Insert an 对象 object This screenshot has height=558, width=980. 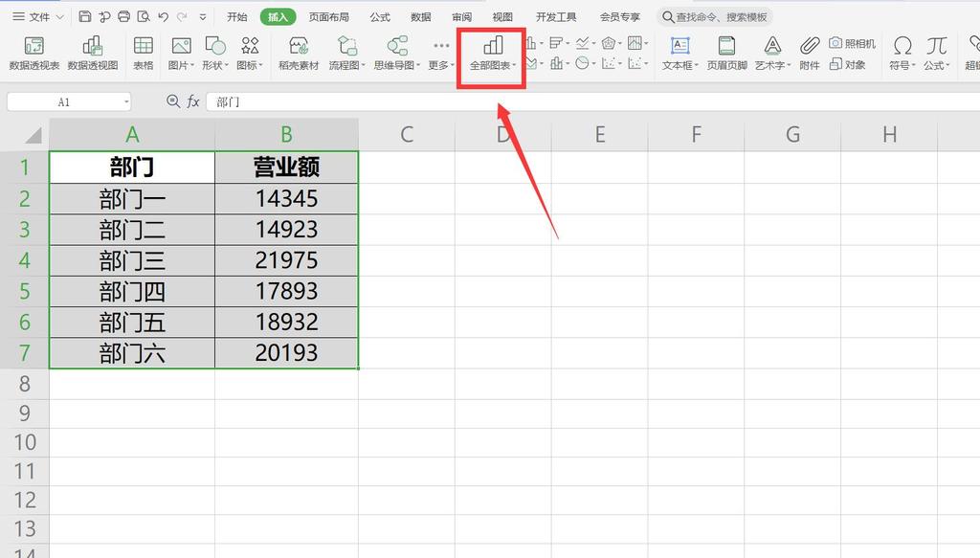tap(848, 64)
